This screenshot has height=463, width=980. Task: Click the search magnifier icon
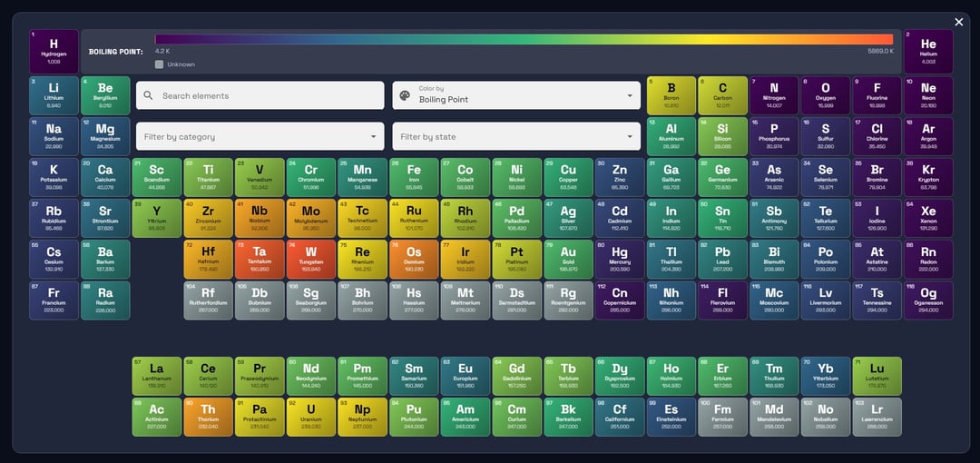coord(150,95)
